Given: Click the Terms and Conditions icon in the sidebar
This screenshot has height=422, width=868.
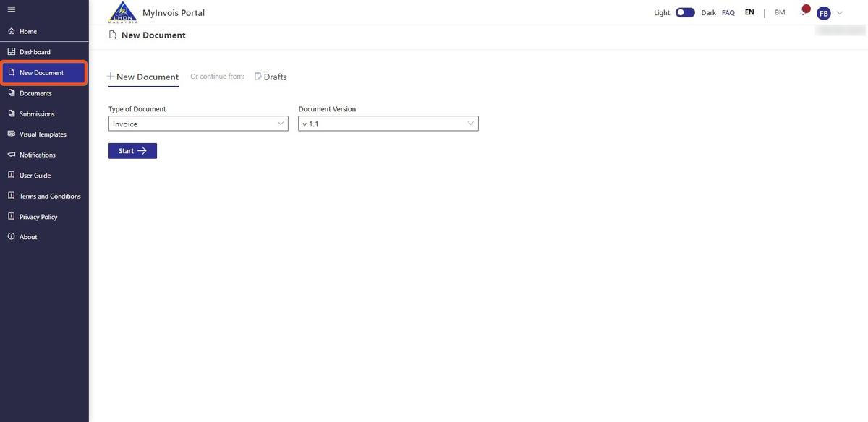Looking at the screenshot, I should click(x=11, y=196).
